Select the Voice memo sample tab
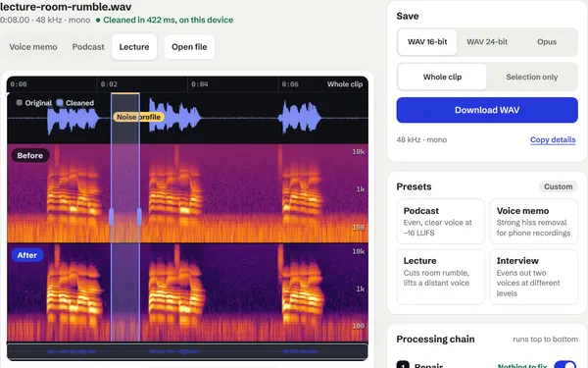 (x=33, y=47)
